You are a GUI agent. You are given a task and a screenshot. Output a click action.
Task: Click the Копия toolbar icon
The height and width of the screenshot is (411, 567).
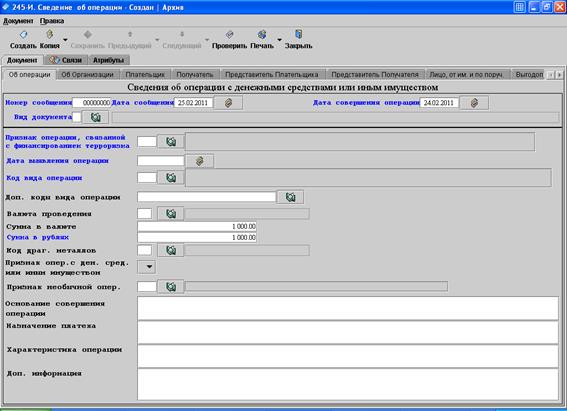50,35
